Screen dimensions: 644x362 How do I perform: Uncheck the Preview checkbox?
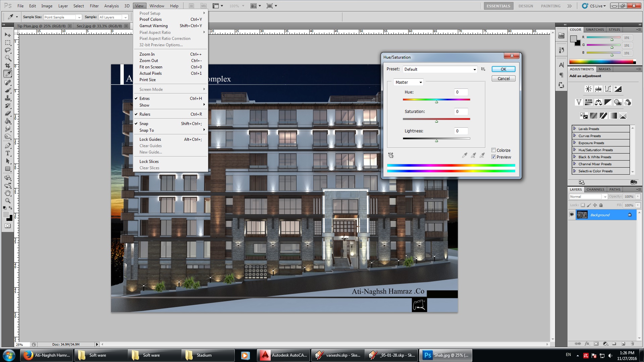pos(494,157)
